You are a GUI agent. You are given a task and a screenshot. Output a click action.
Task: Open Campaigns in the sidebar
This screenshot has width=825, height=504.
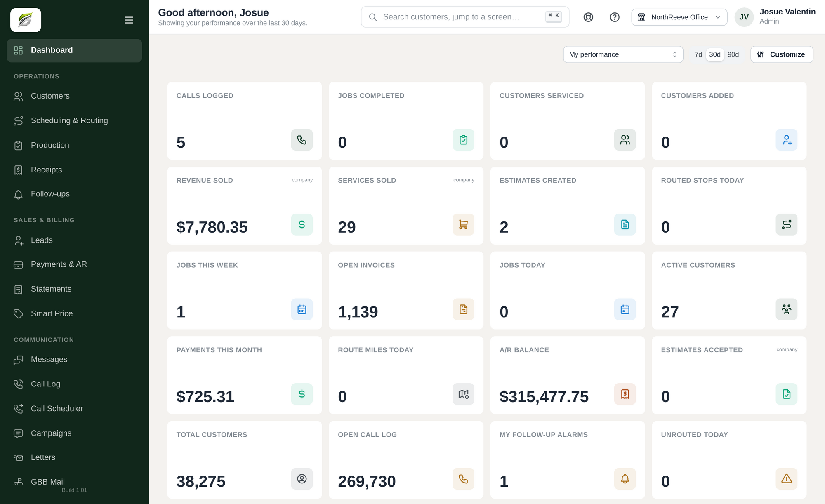click(x=74, y=433)
